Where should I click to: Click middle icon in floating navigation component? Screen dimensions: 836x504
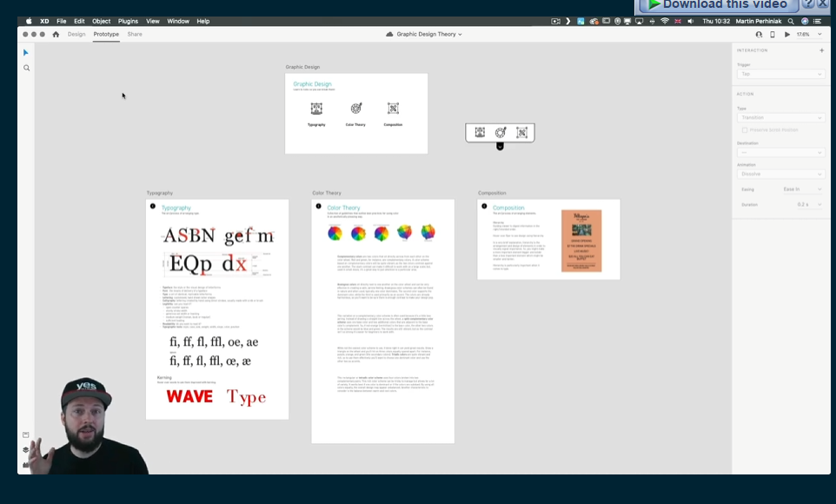click(500, 132)
